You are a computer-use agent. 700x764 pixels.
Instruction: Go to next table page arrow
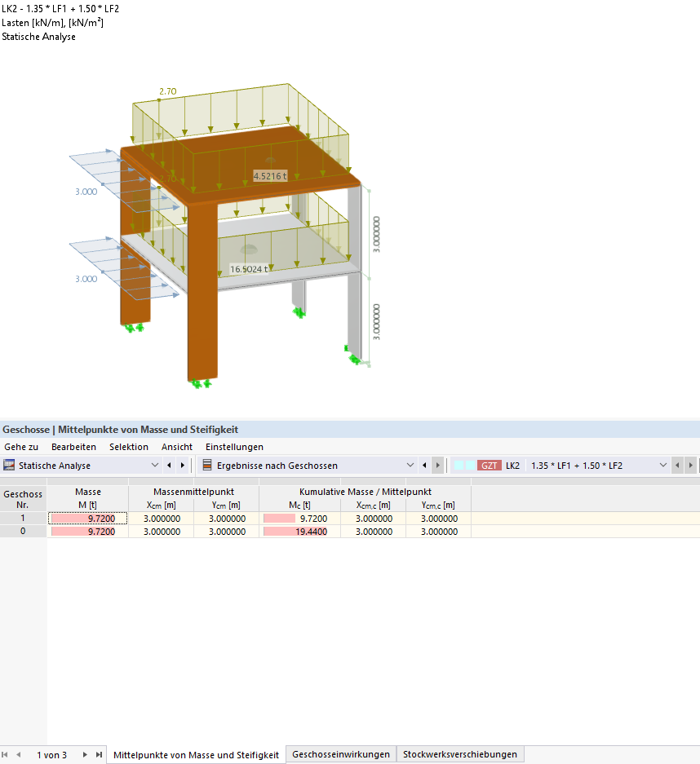point(85,755)
